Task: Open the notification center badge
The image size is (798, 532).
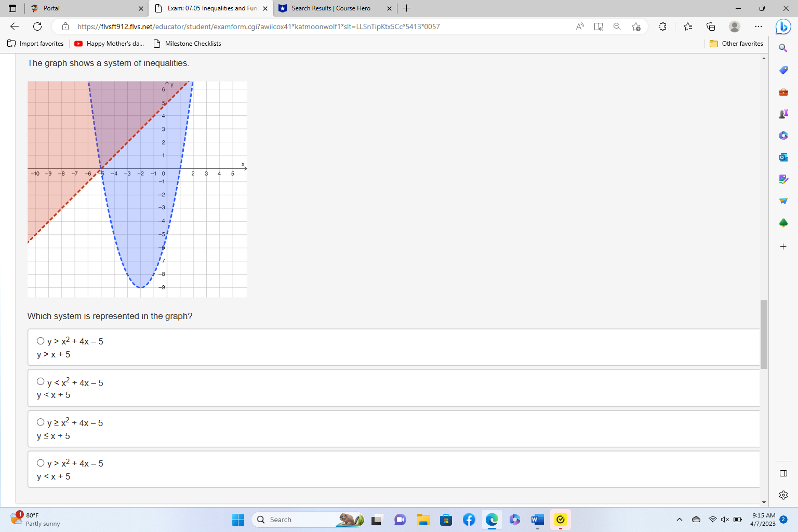Action: 783,520
